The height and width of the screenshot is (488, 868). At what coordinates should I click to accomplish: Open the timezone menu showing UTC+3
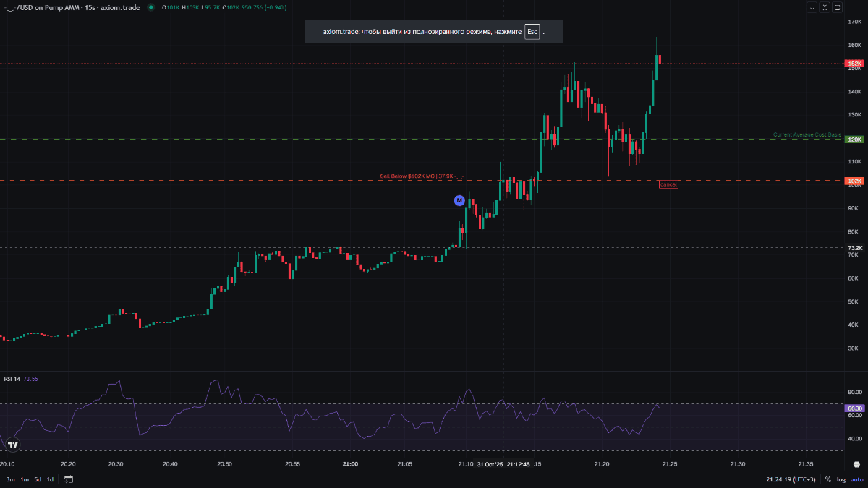[791, 479]
